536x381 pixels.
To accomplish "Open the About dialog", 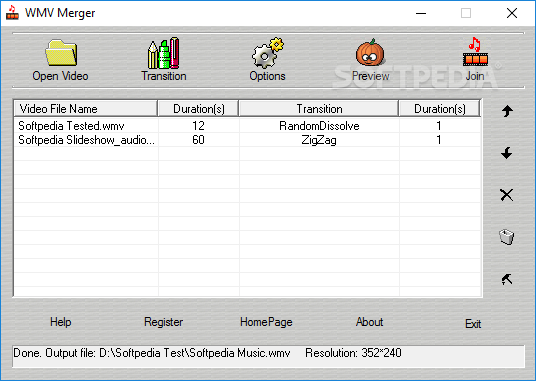I will coord(370,322).
